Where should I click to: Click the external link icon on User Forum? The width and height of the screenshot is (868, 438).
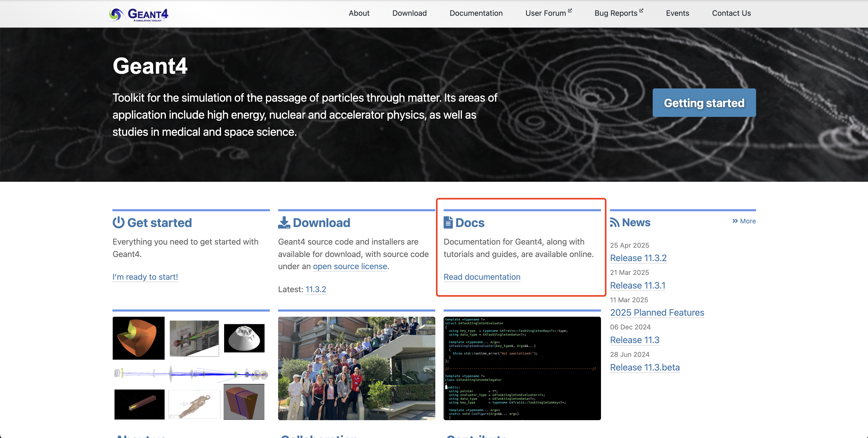(x=570, y=10)
